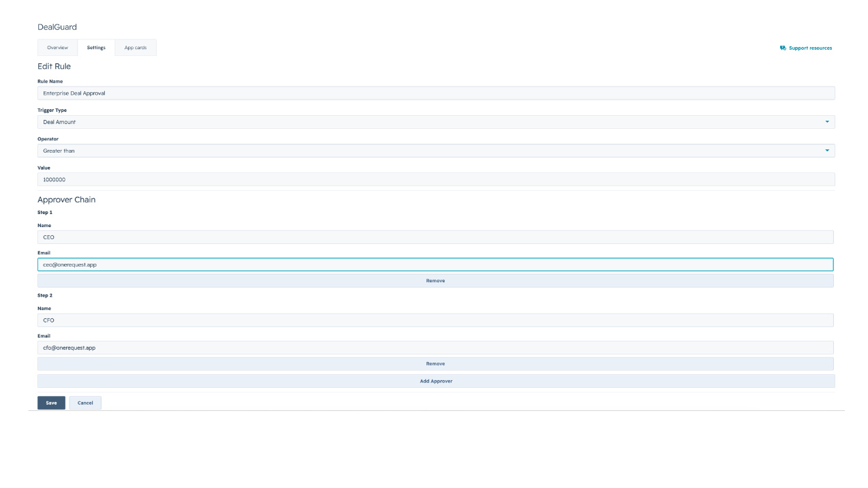Click the Step 1 label
Image resolution: width=868 pixels, height=488 pixels.
click(45, 213)
